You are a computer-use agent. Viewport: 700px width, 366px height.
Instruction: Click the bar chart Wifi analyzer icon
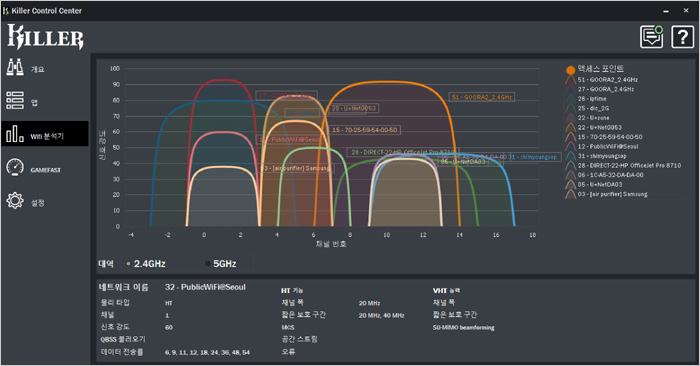(15, 133)
